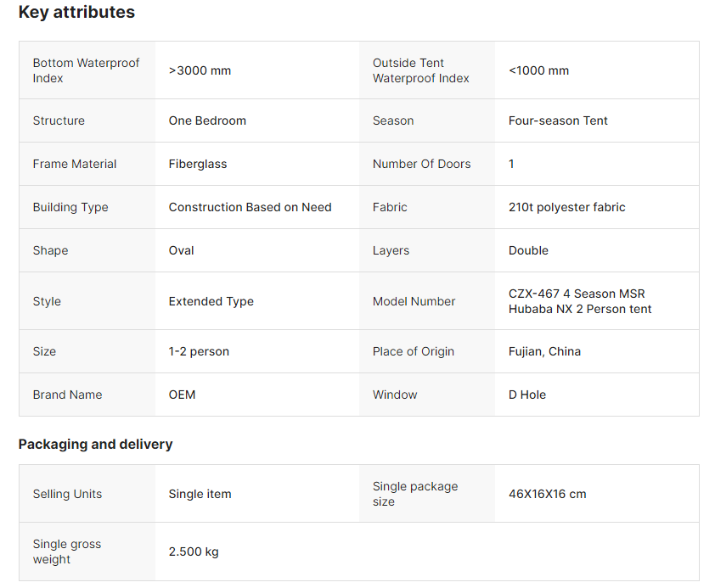The image size is (715, 588).
Task: Select the 1-2 person size value
Action: [x=199, y=351]
